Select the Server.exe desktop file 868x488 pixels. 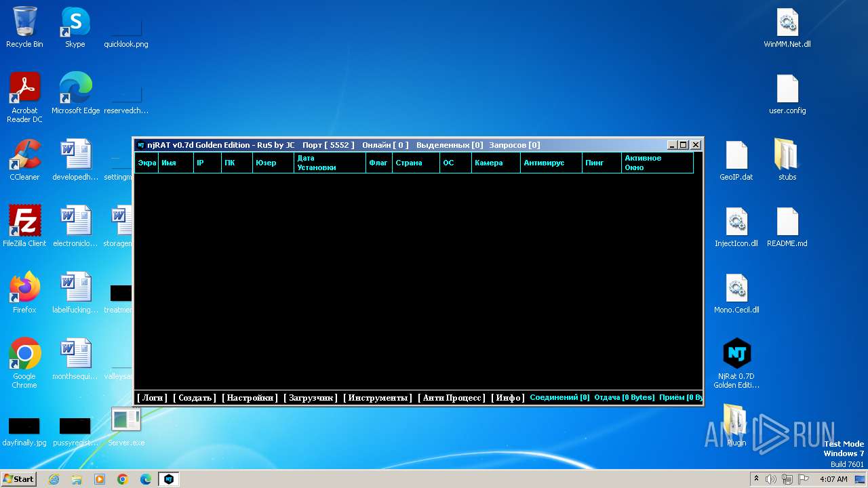coord(126,426)
